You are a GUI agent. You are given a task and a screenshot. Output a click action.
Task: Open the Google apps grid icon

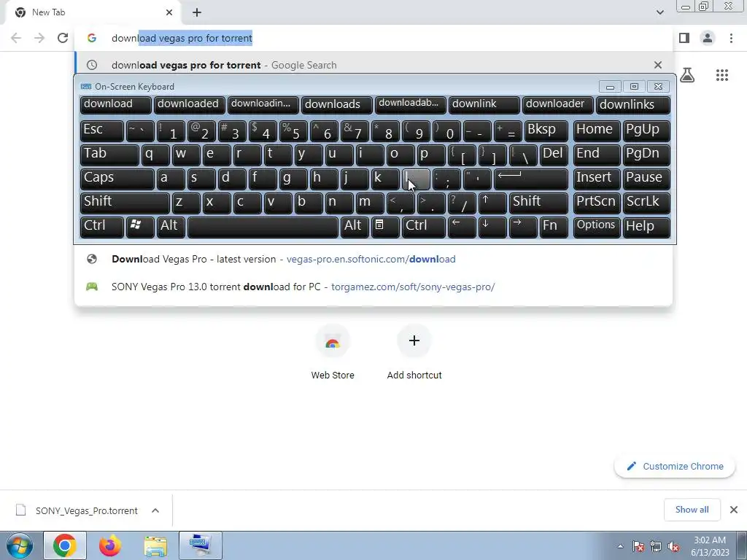coord(721,75)
